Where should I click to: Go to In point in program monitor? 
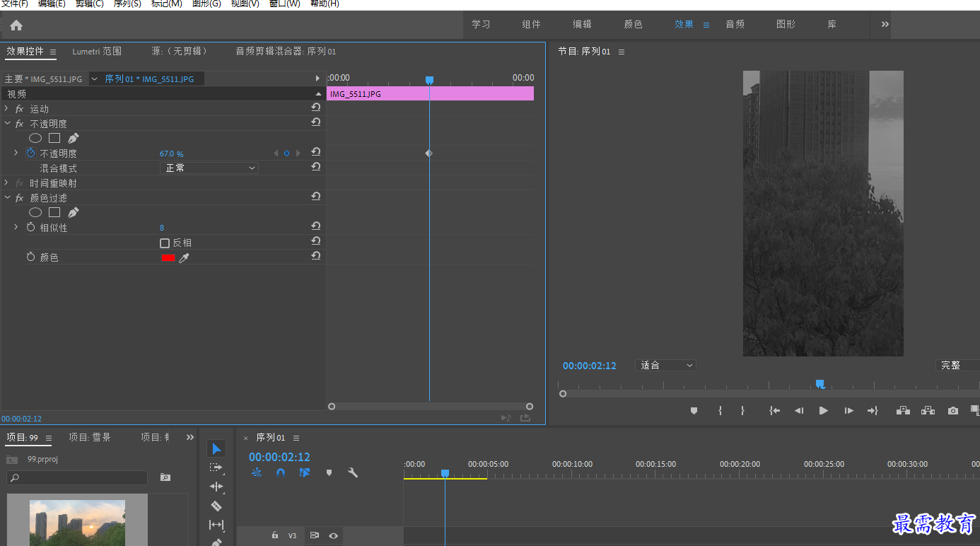[x=775, y=411]
